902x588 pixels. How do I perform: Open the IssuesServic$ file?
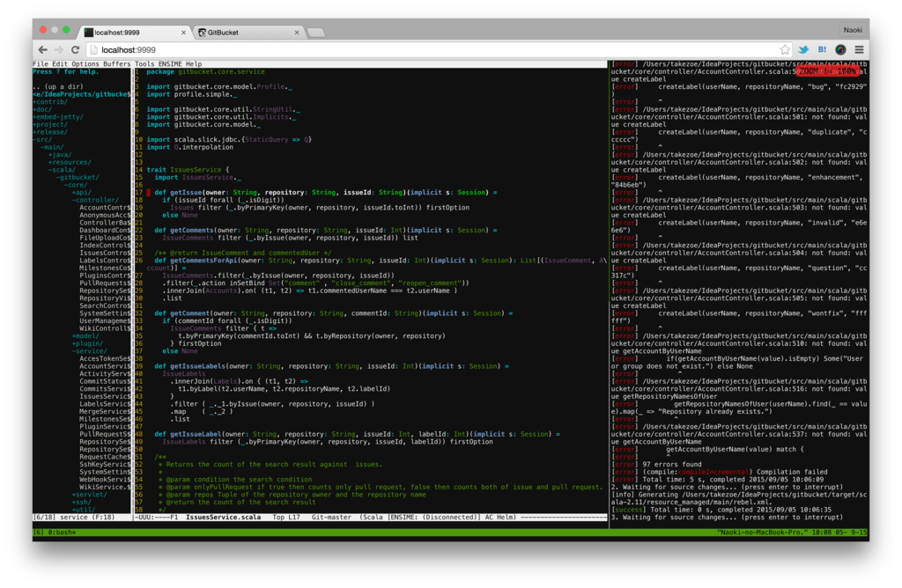click(105, 396)
